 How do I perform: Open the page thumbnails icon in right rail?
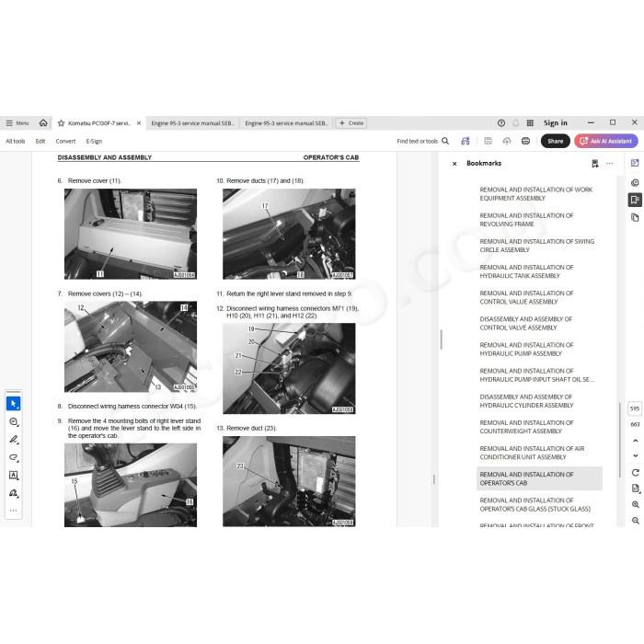[x=635, y=217]
